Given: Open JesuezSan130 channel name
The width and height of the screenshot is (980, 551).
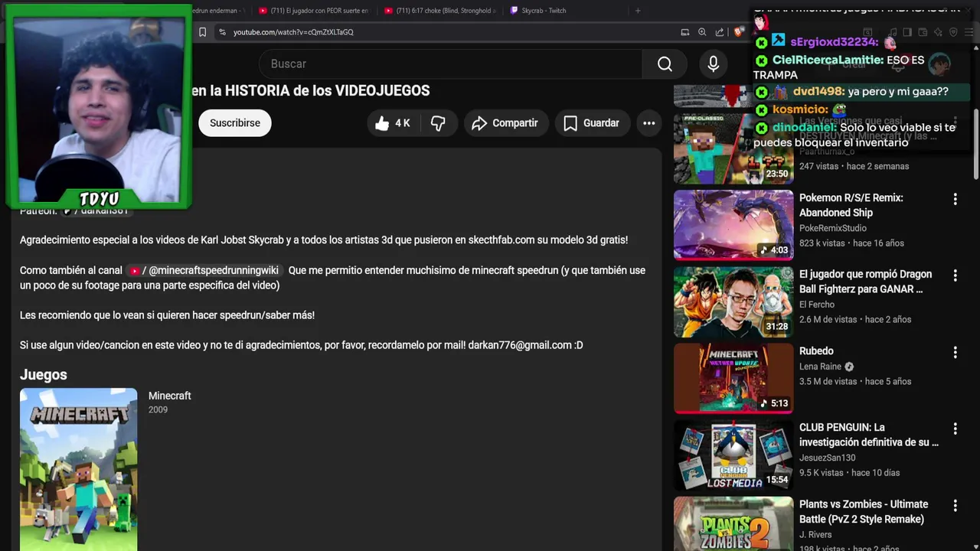Looking at the screenshot, I should 827,458.
